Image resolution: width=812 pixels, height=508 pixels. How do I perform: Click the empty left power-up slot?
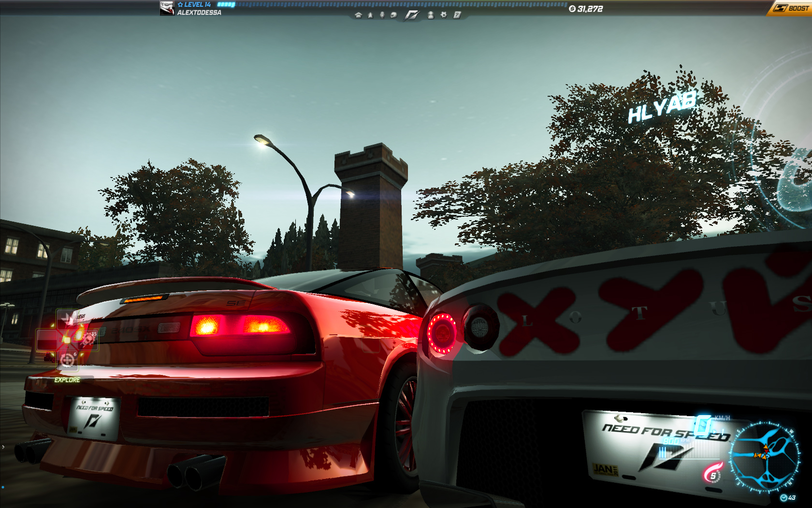(x=47, y=340)
